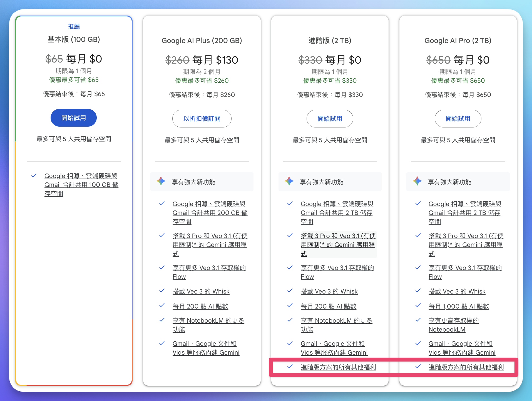
Task: Open 搭載 Veo 3 的 Whisk link in AI Pro
Action: pos(457,291)
